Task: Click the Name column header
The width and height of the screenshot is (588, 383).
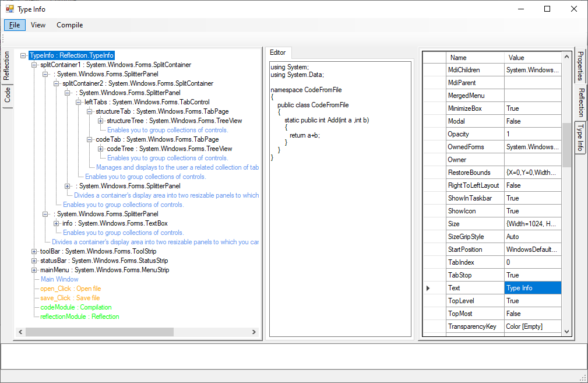Action: click(475, 58)
